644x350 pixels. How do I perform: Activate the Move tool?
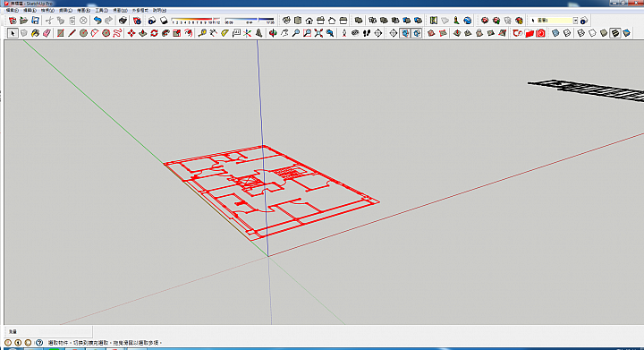click(131, 33)
